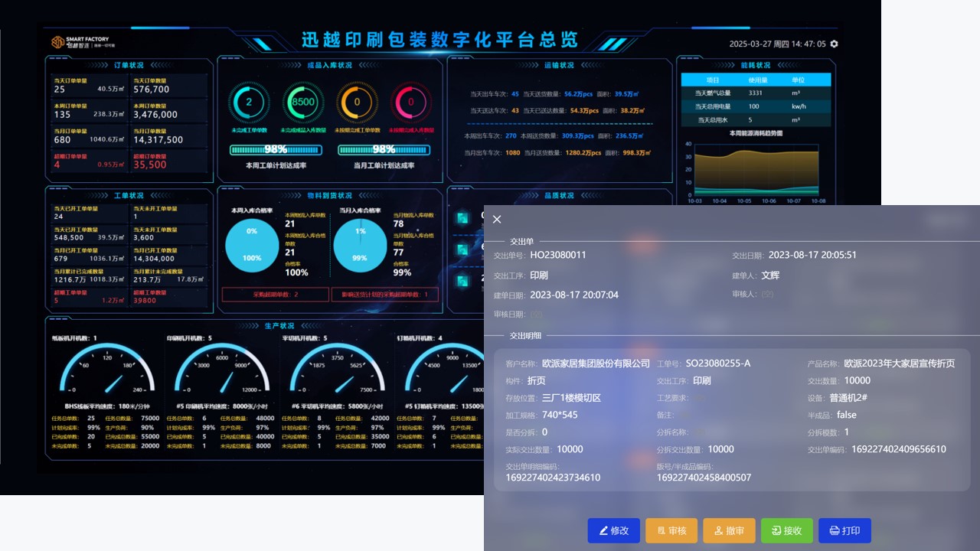Close the 交出单 detail panel
This screenshot has width=980, height=551.
tap(497, 220)
